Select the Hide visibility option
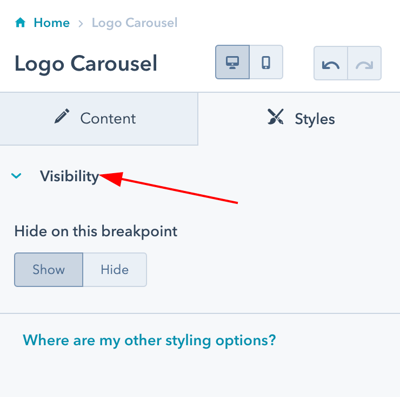400x397 pixels. (x=115, y=269)
